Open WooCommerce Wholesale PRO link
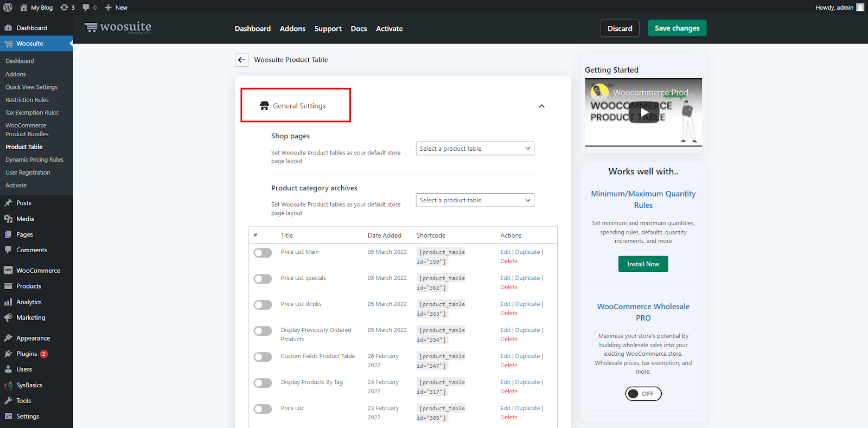Screen dimensions: 868x428 pyautogui.click(x=643, y=312)
